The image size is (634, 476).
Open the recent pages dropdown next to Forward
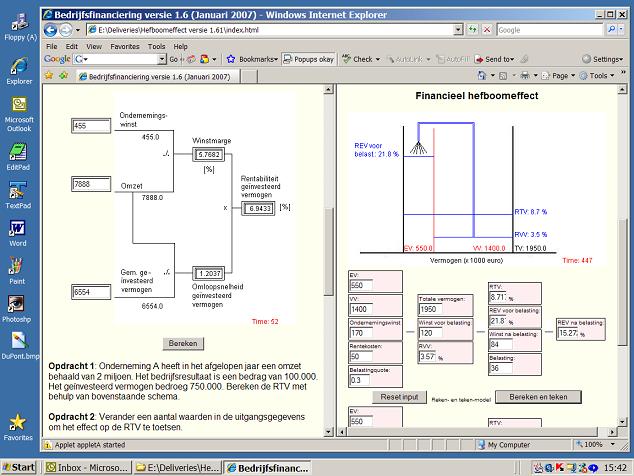[x=78, y=30]
